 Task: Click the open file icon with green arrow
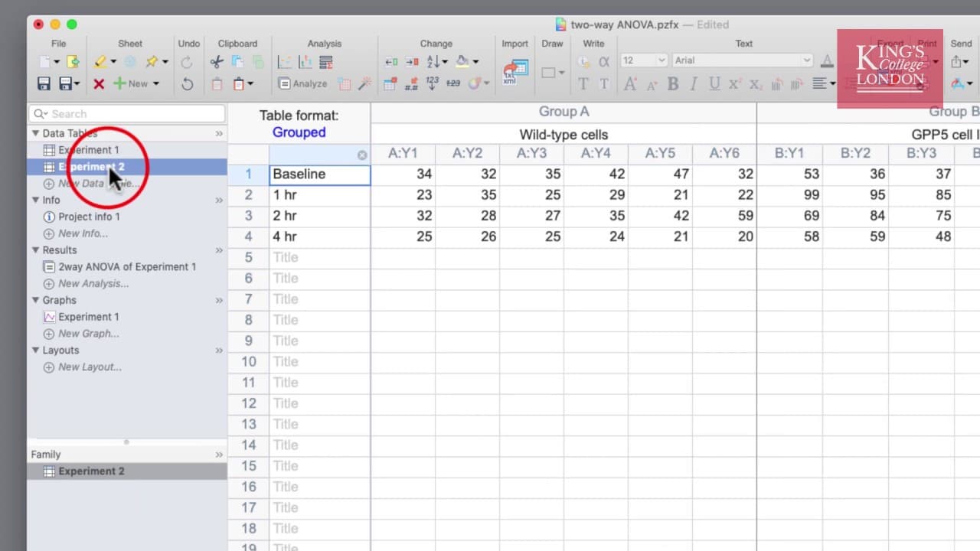point(73,61)
